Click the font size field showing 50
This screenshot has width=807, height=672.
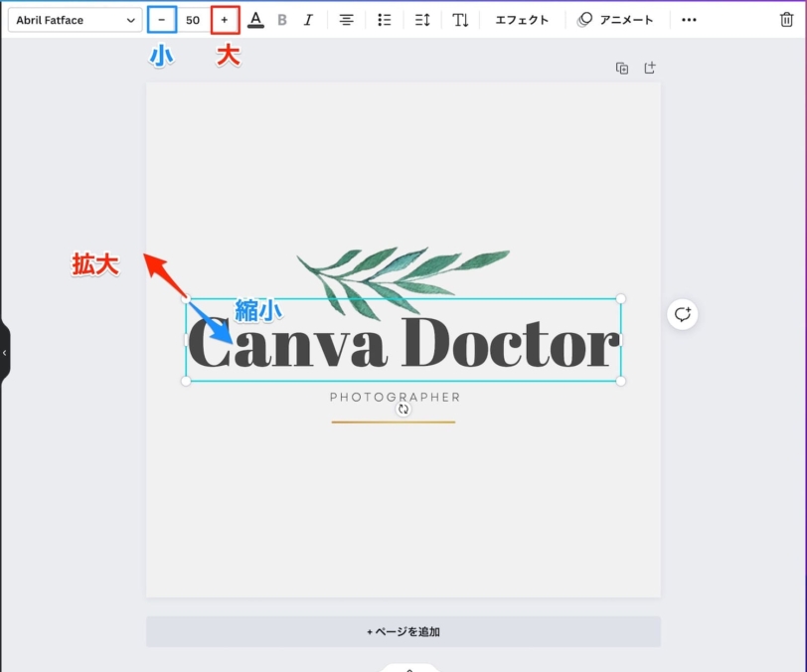click(193, 20)
